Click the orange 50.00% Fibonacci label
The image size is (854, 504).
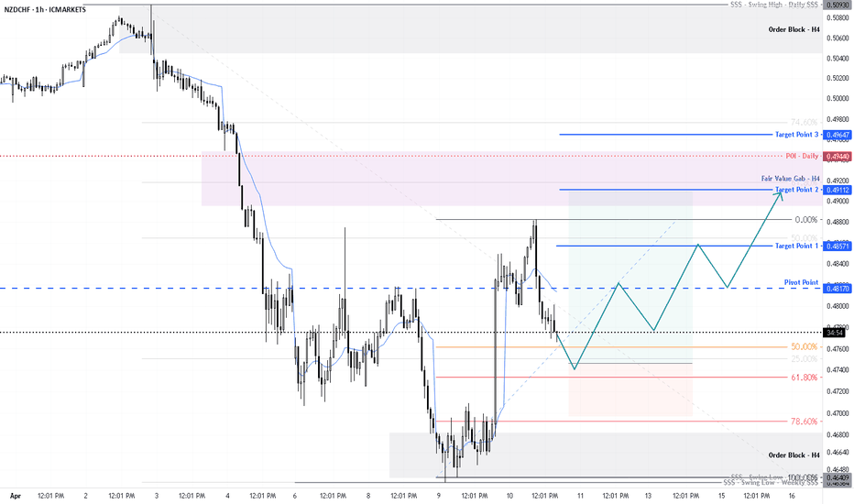pyautogui.click(x=804, y=346)
